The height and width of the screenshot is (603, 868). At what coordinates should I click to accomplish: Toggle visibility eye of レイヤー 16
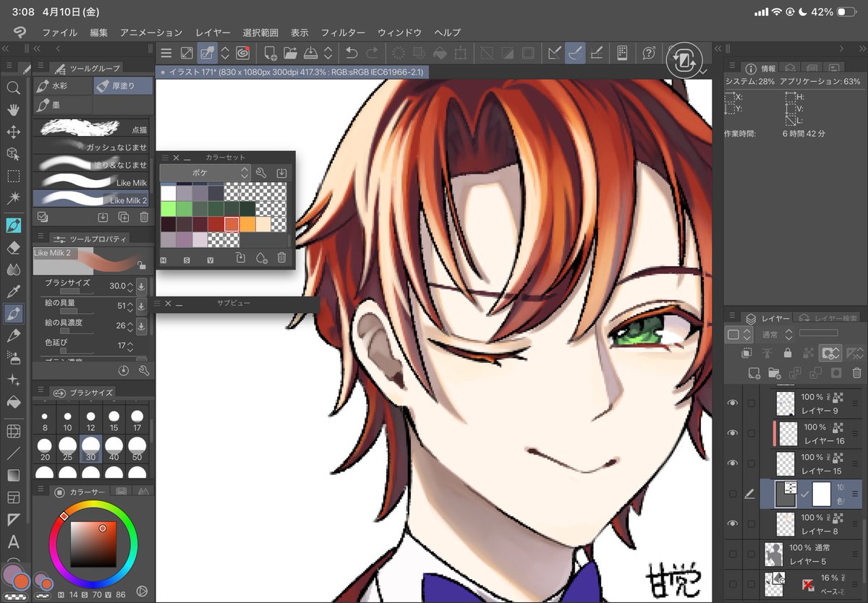coord(733,433)
